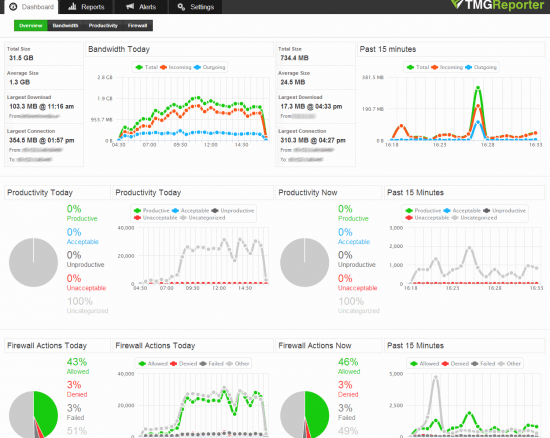The image size is (550, 438).
Task: Click the '24.5 MB' average size value
Action: coord(293,82)
